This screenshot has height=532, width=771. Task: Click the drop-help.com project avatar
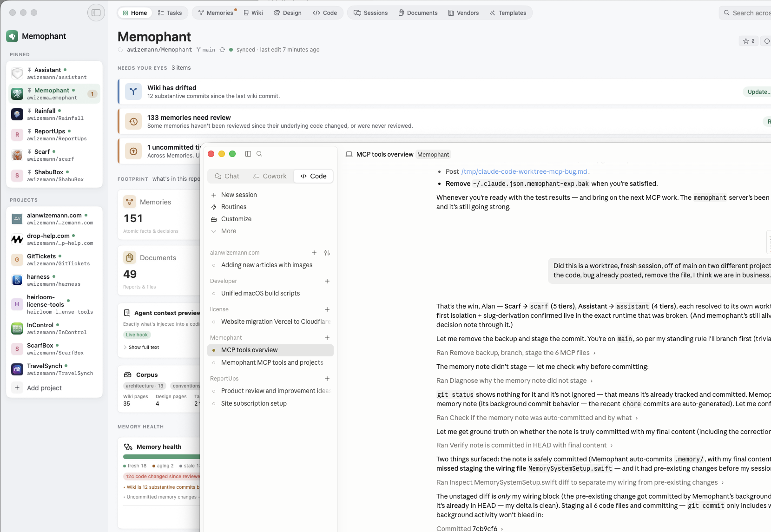[17, 239]
